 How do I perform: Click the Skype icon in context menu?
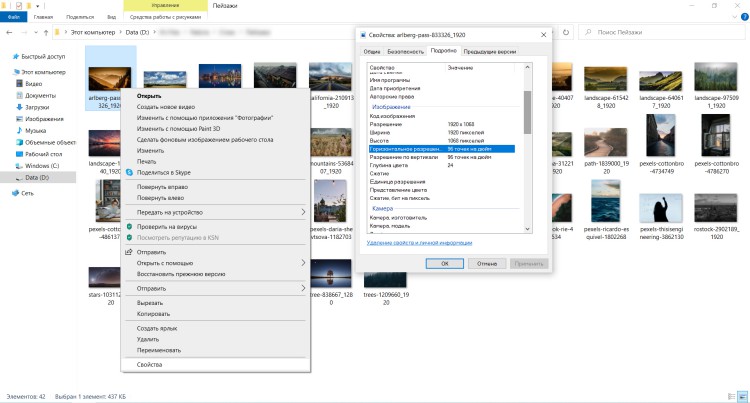[x=129, y=173]
